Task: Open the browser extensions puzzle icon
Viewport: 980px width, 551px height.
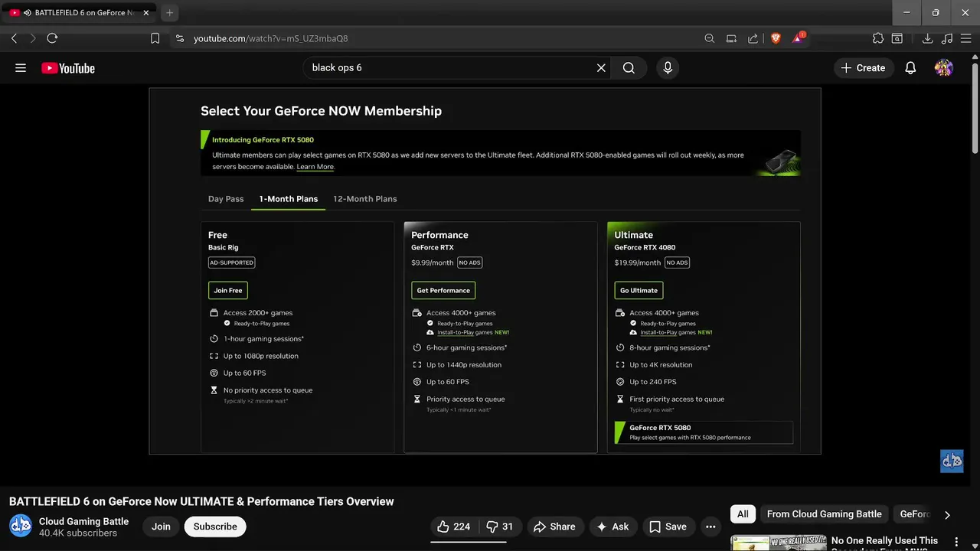Action: pyautogui.click(x=878, y=38)
